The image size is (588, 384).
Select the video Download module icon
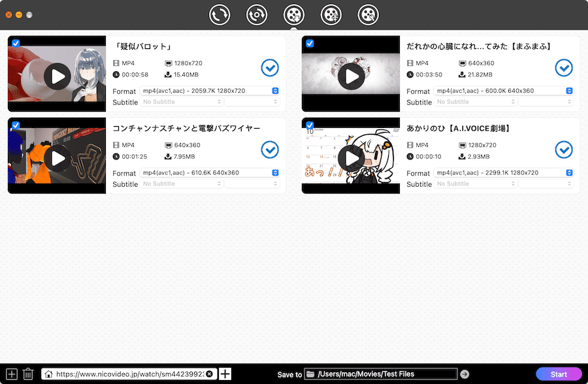click(294, 15)
